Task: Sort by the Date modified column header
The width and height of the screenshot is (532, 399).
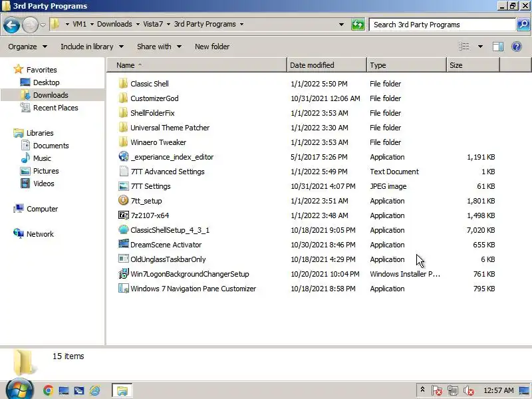Action: 327,65
